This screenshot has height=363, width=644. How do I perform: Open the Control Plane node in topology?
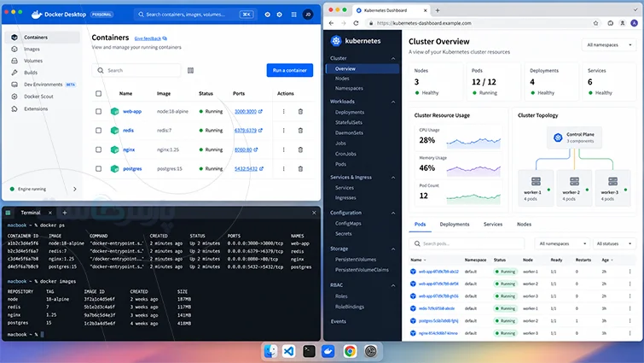(x=574, y=138)
